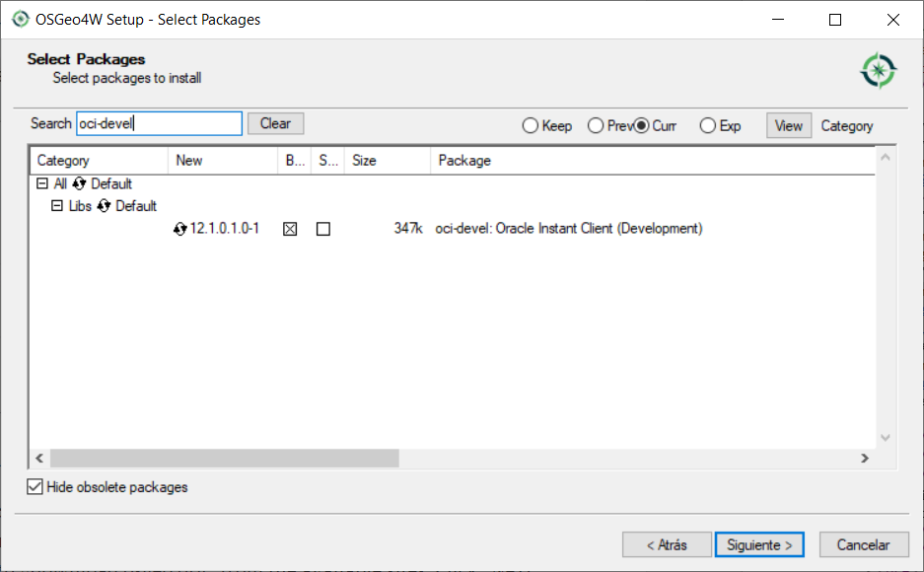Toggle the binary install box for oci-devel
The width and height of the screenshot is (924, 572).
[290, 229]
